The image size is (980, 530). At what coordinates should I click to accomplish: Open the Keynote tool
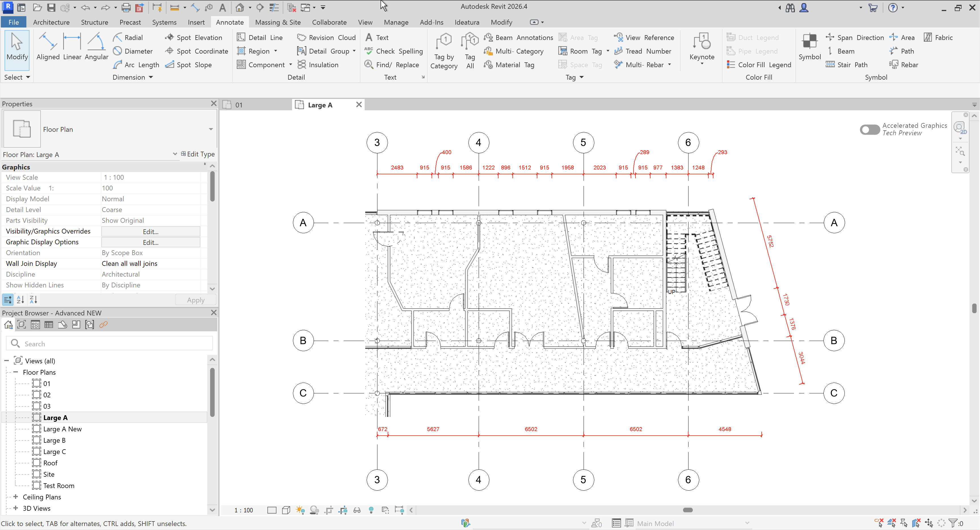pos(702,49)
